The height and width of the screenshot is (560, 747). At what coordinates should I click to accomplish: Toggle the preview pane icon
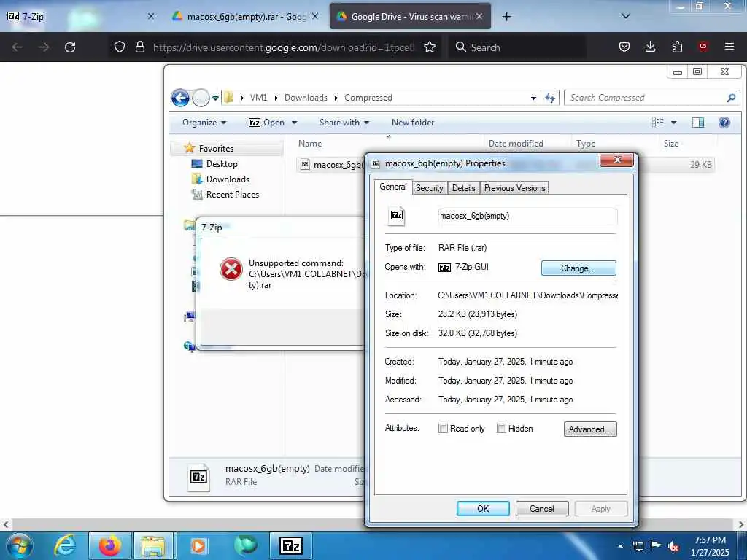[698, 122]
